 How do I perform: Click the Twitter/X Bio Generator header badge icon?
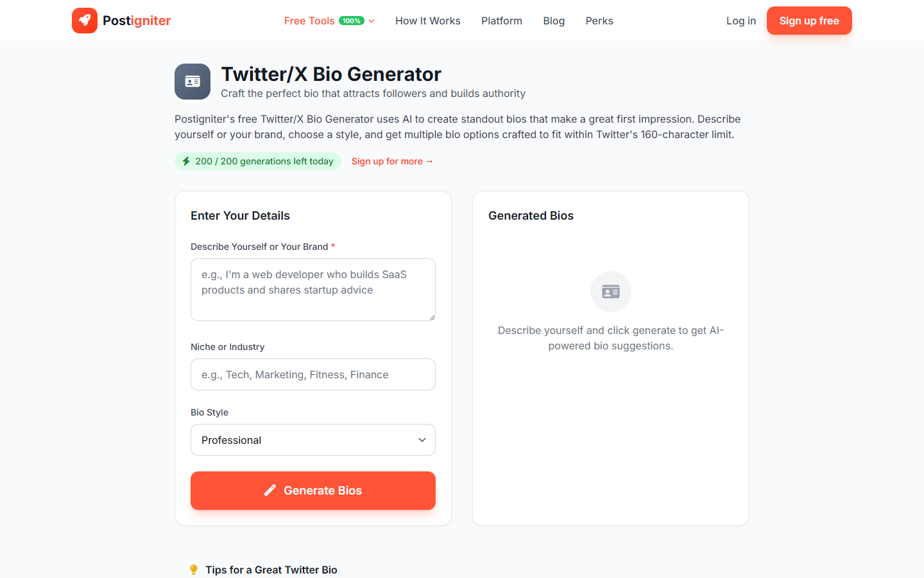coord(192,82)
